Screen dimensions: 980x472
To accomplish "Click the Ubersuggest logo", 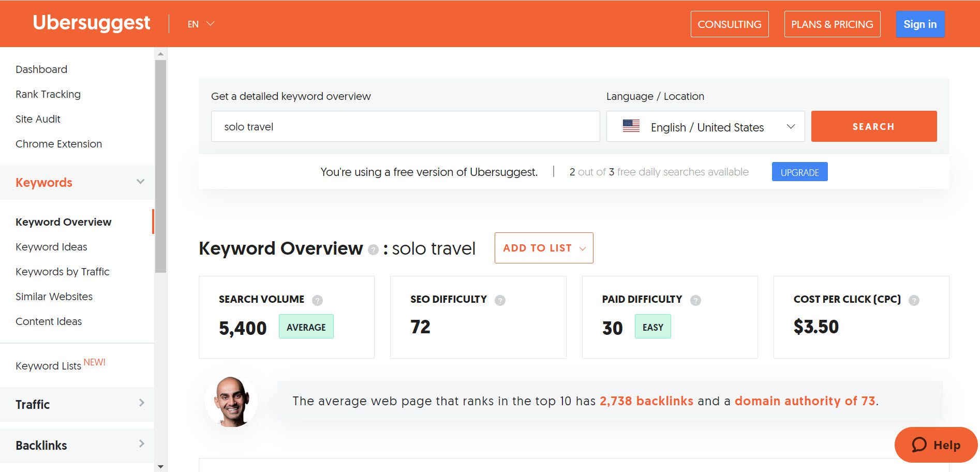I will click(92, 23).
